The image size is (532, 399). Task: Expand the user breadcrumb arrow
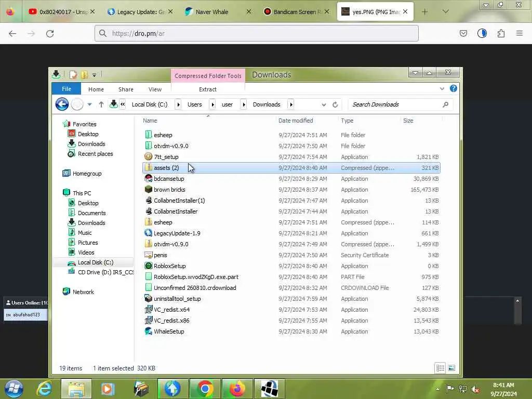(243, 104)
